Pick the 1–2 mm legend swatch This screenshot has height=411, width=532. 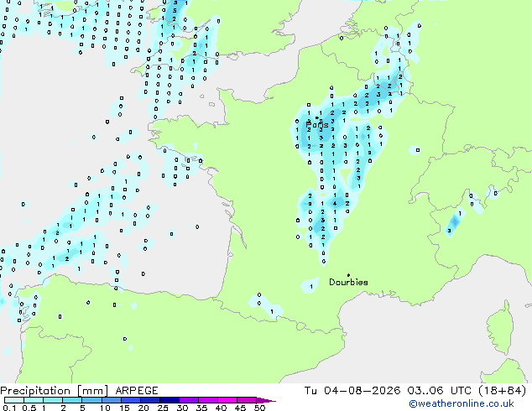point(53,400)
